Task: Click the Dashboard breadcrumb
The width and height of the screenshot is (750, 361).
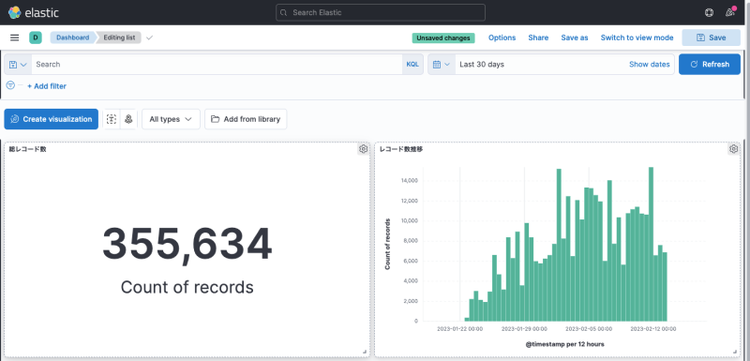Action: pos(73,38)
